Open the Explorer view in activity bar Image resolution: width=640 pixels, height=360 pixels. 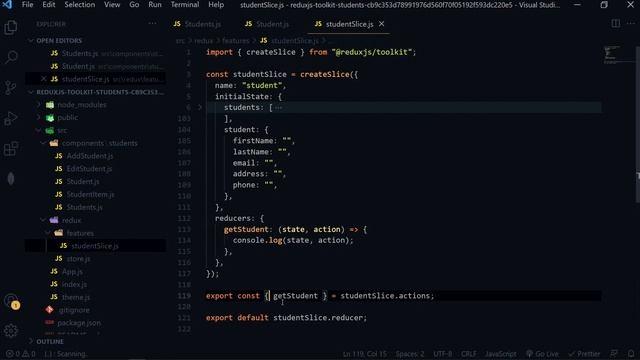11,27
